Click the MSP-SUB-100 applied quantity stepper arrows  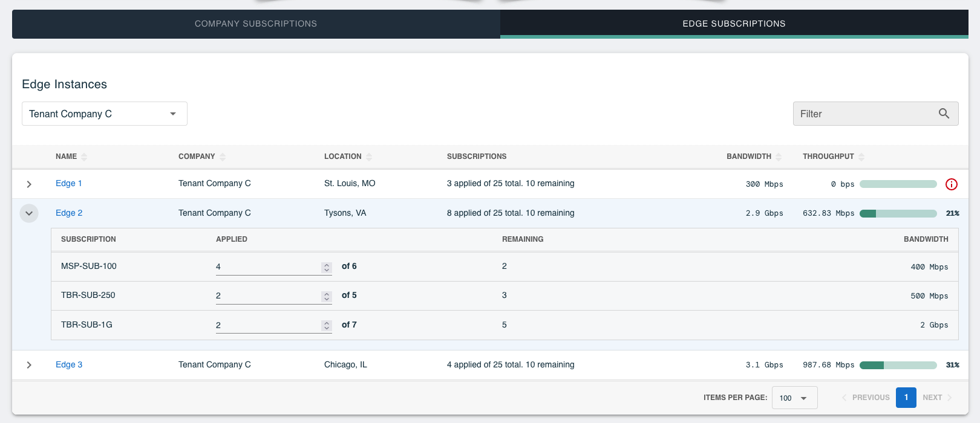pos(327,267)
